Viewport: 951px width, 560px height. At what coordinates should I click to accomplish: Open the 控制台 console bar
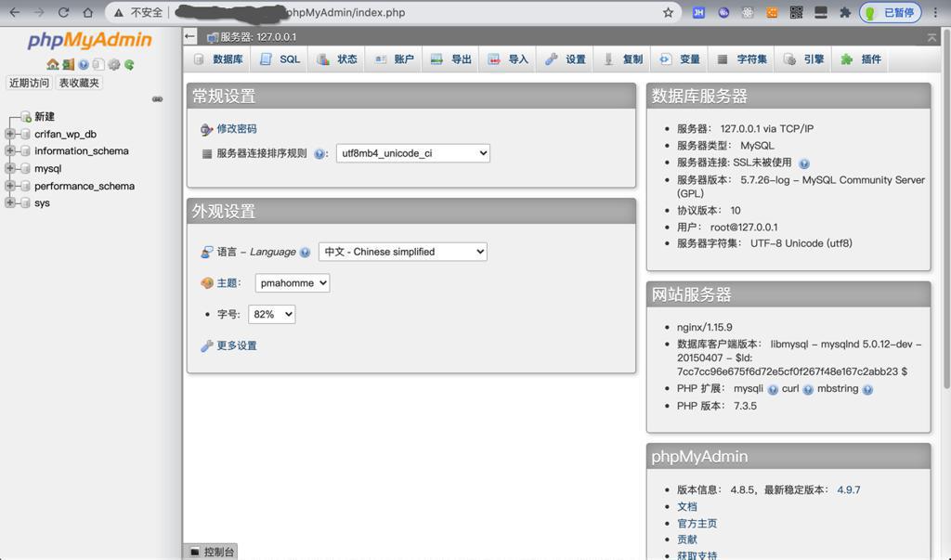pos(211,552)
